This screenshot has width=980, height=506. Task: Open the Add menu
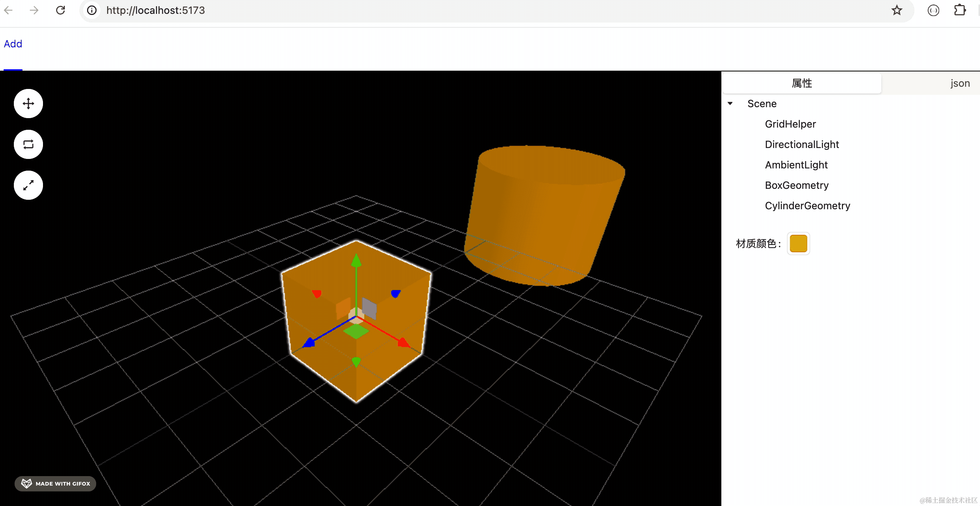pyautogui.click(x=13, y=44)
